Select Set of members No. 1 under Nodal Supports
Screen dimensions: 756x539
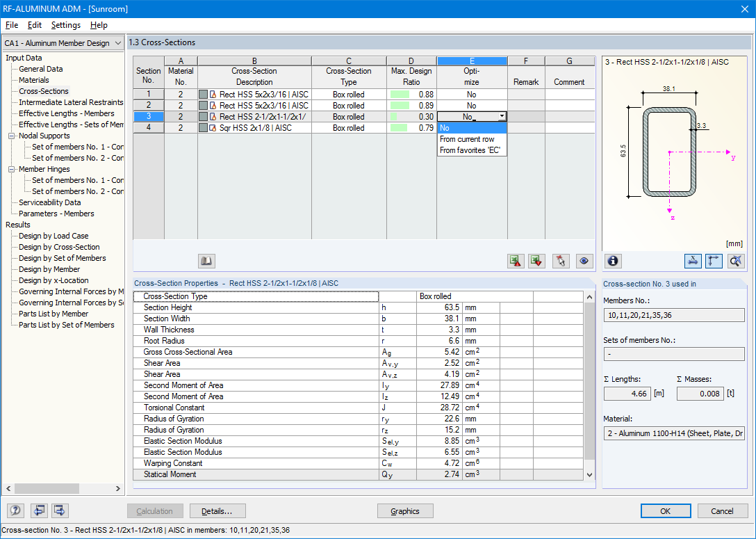78,147
